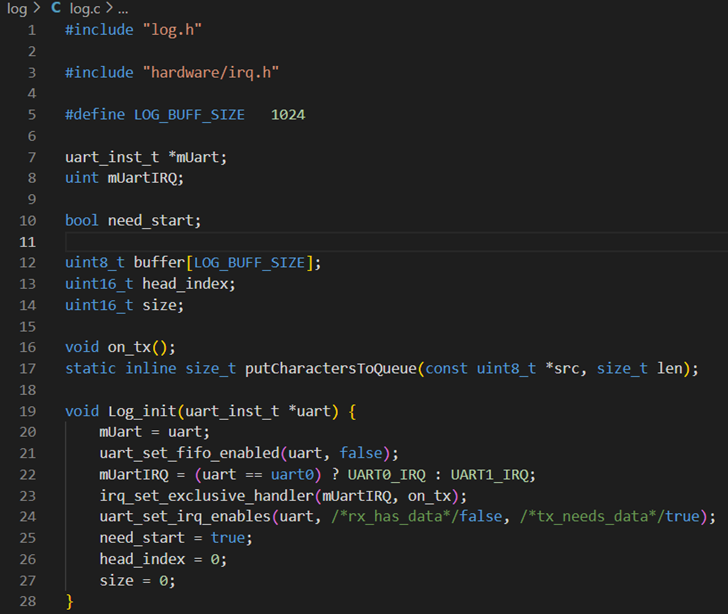Click line number 19 in the gutter
The width and height of the screenshot is (728, 614).
pyautogui.click(x=27, y=411)
